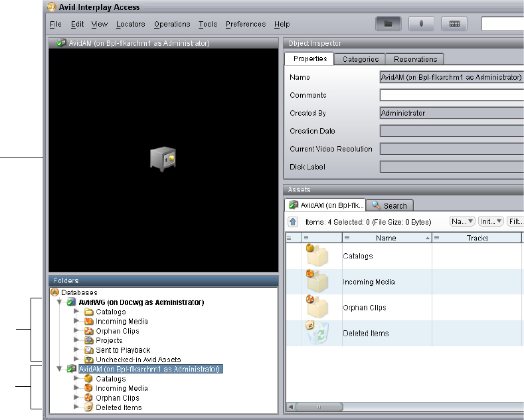Expand Sent to Playback folder
This screenshot has height=420, width=524.
76,350
